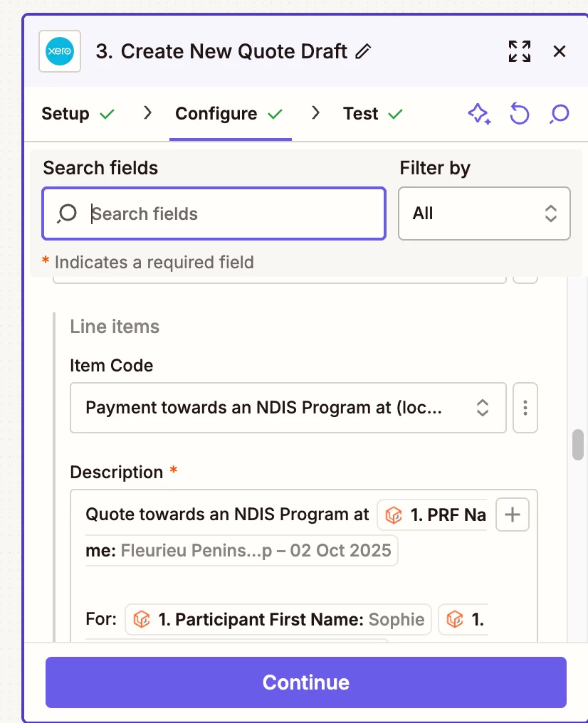
Task: Click the Line items section heading
Action: [115, 327]
